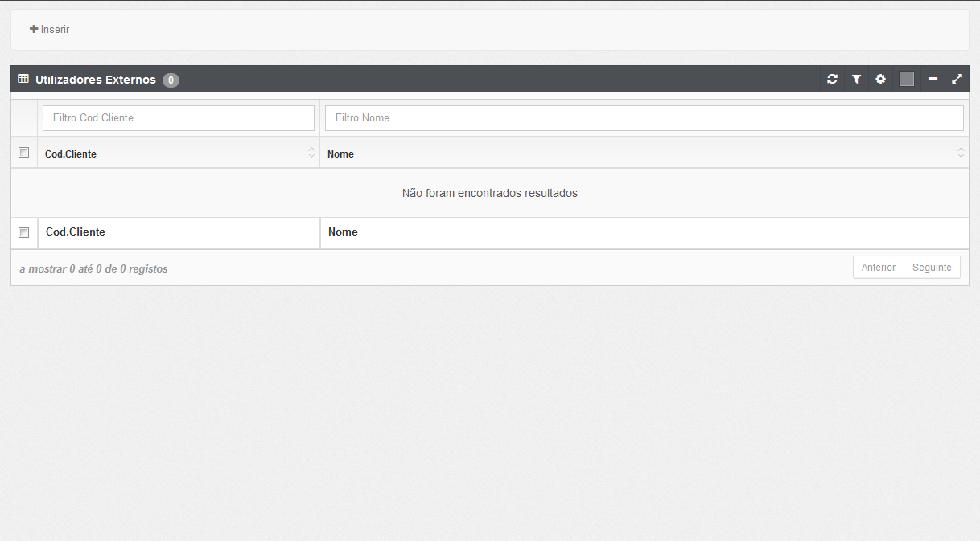This screenshot has height=541, width=980.
Task: Refresh the Utilizadores Externos table
Action: (x=832, y=79)
